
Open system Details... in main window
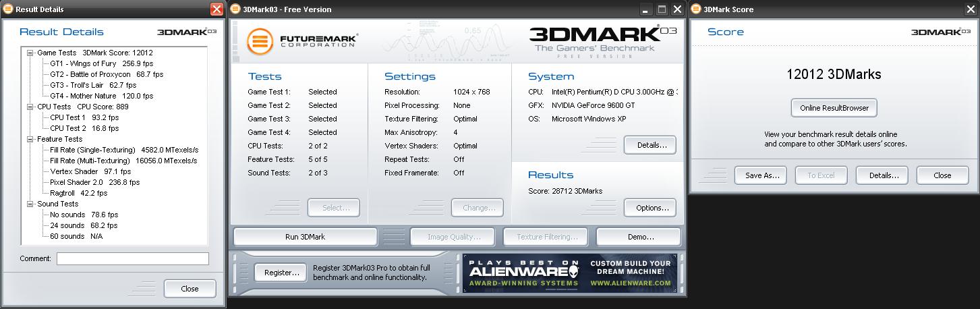(650, 145)
